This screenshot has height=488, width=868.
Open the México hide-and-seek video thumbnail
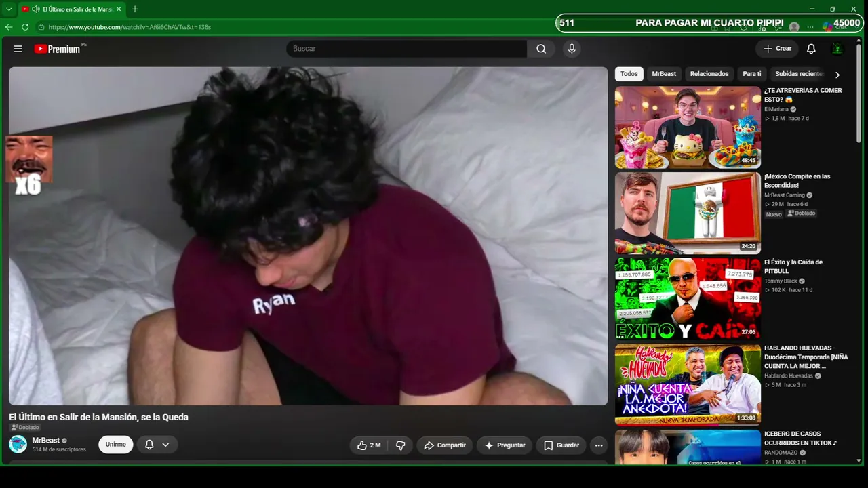688,213
